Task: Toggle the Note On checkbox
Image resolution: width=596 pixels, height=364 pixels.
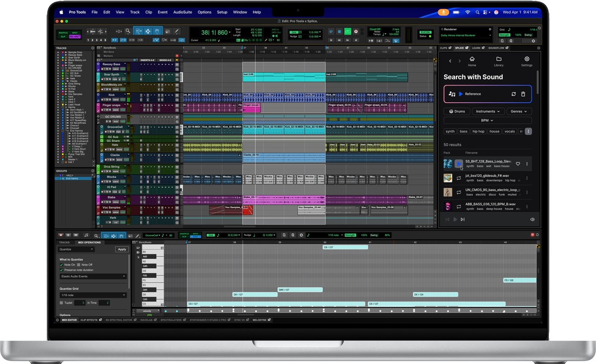Action: point(61,265)
